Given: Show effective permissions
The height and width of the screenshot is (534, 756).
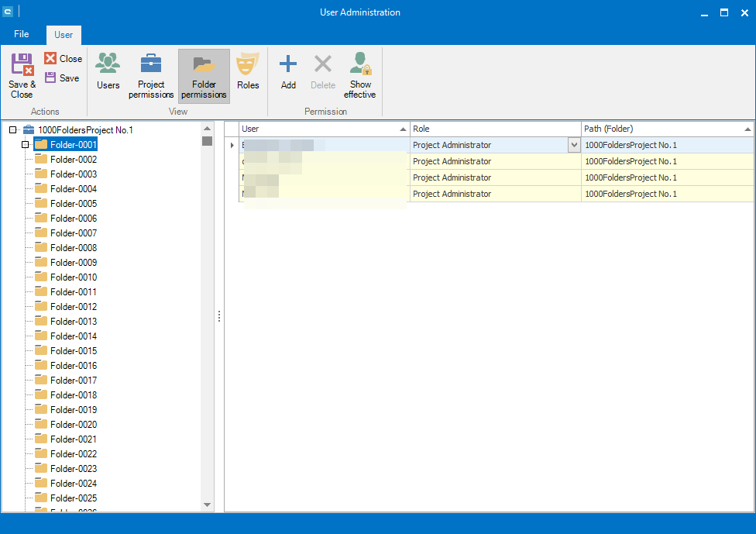Looking at the screenshot, I should point(360,75).
